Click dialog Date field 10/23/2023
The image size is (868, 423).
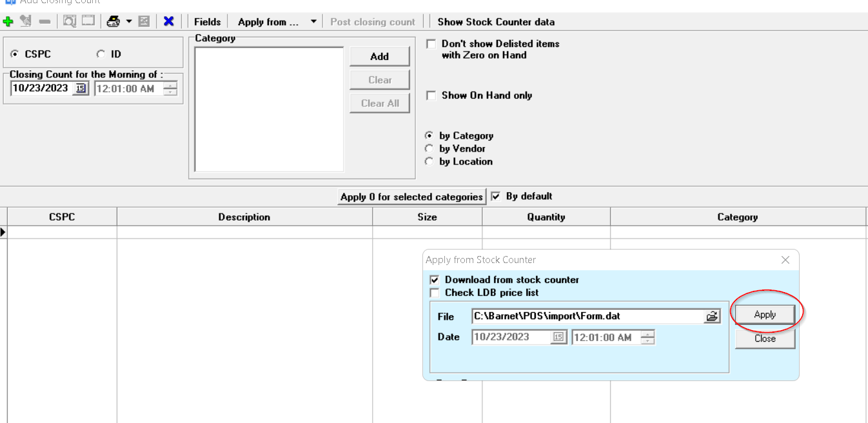(511, 337)
